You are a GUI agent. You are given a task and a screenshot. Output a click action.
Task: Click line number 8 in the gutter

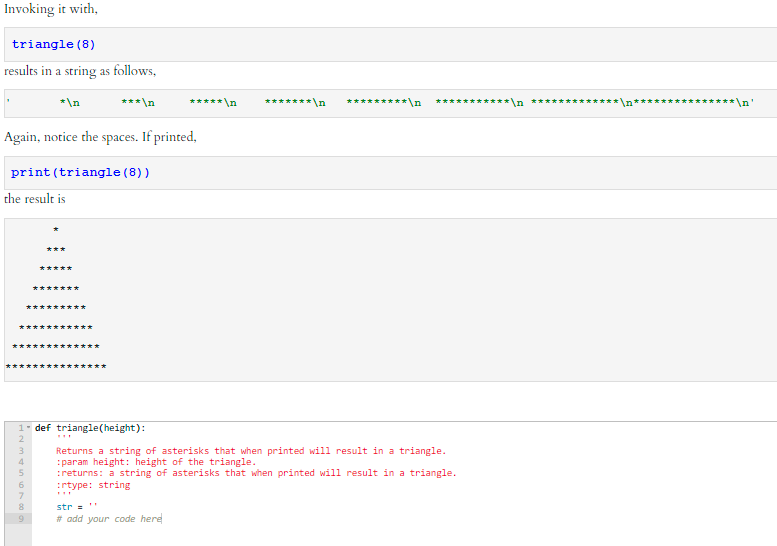tap(21, 507)
